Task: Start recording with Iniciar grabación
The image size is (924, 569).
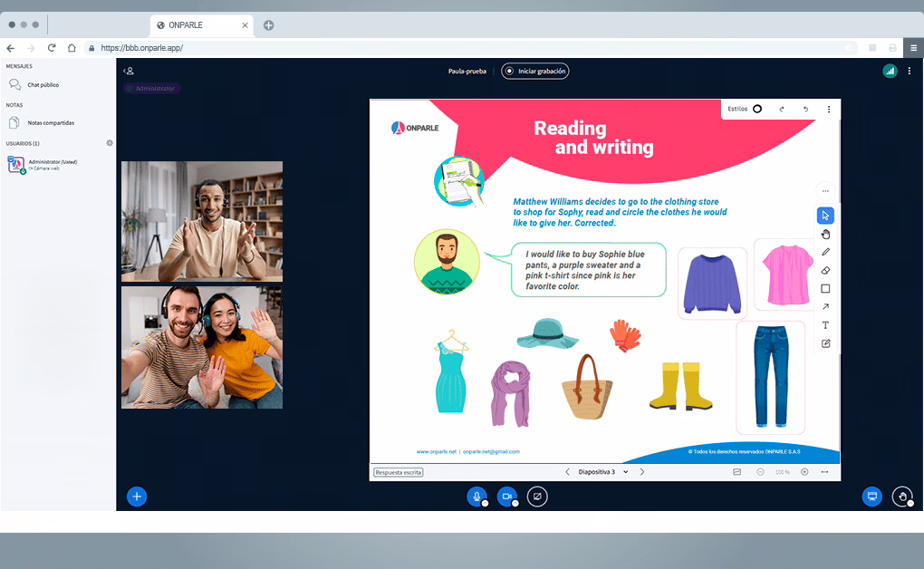Action: pos(535,71)
